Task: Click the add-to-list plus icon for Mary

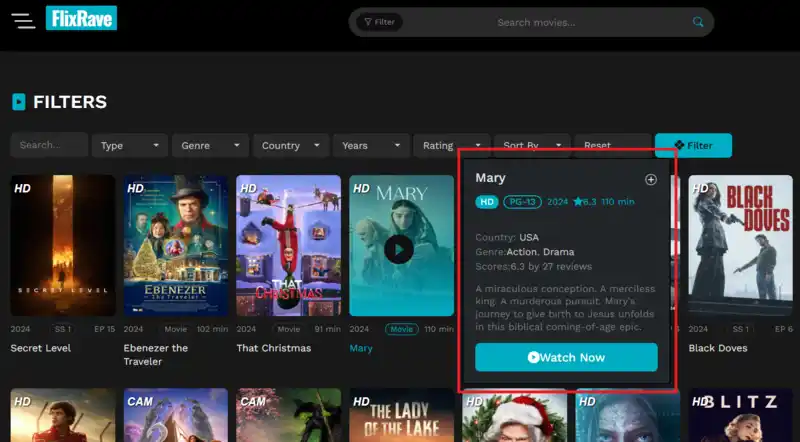Action: (651, 179)
